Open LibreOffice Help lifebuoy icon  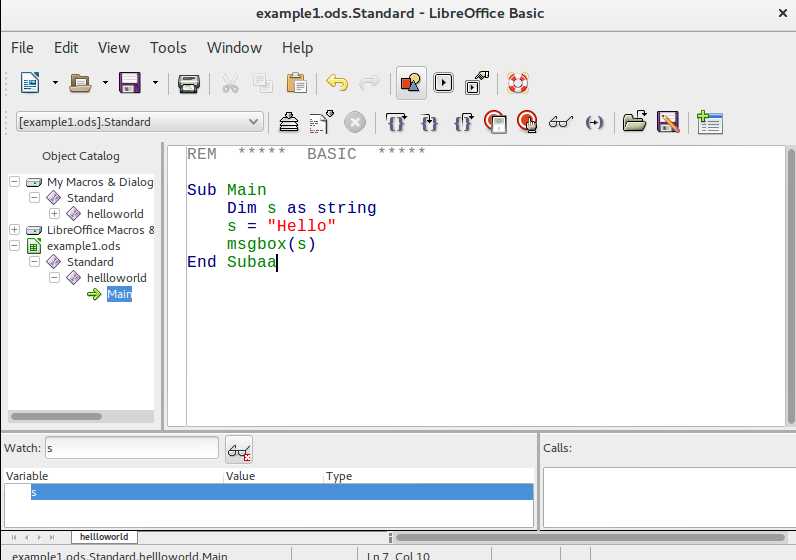point(518,83)
